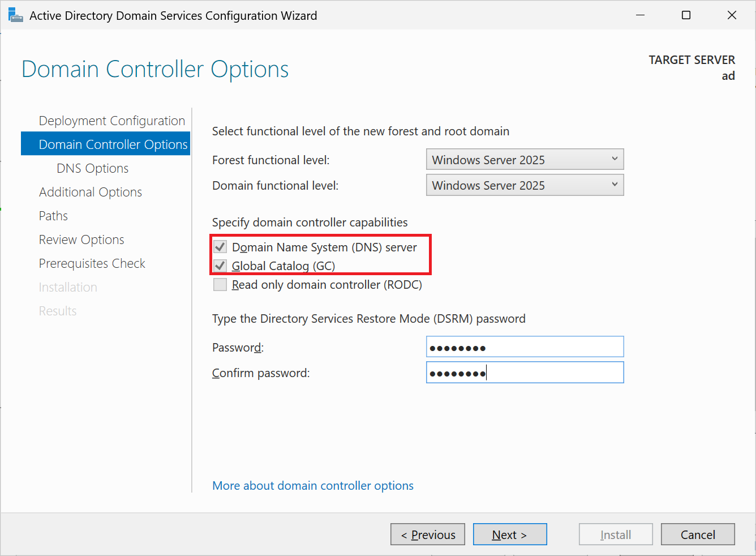Focus the Confirm password field
Screen dimensions: 756x556
pyautogui.click(x=525, y=373)
